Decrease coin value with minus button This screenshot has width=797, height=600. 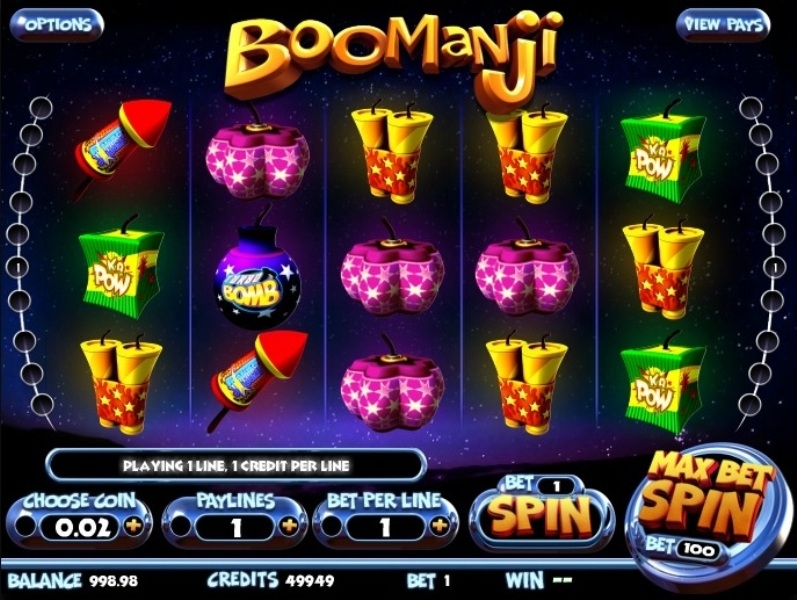pos(24,526)
